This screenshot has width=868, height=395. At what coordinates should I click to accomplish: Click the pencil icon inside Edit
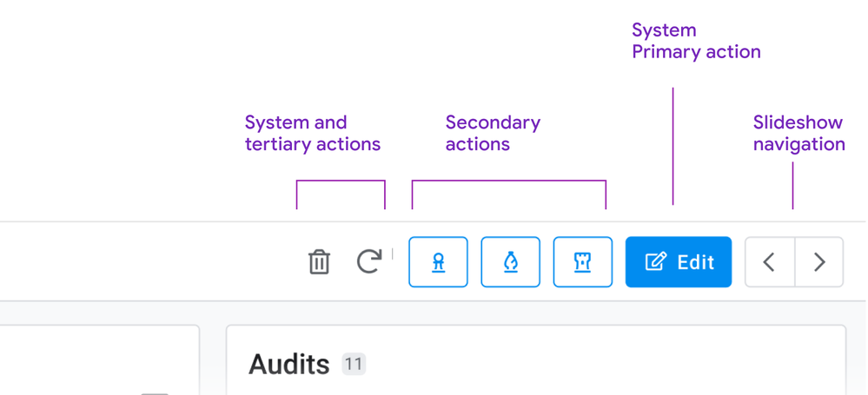point(656,261)
